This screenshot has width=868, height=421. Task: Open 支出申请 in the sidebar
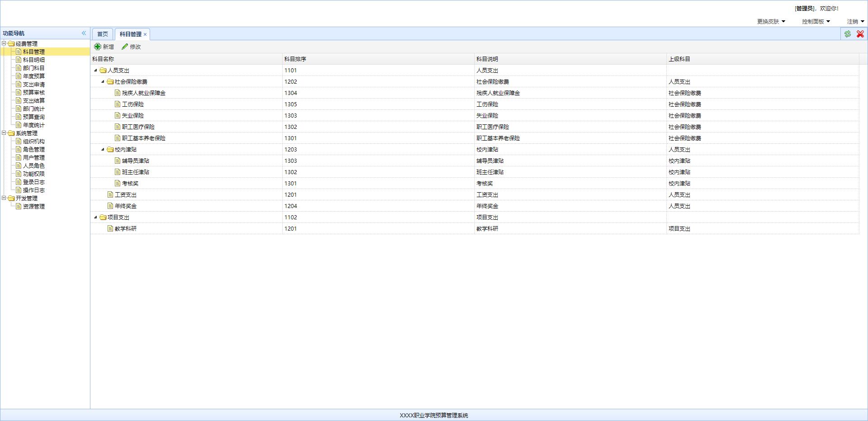coord(34,84)
